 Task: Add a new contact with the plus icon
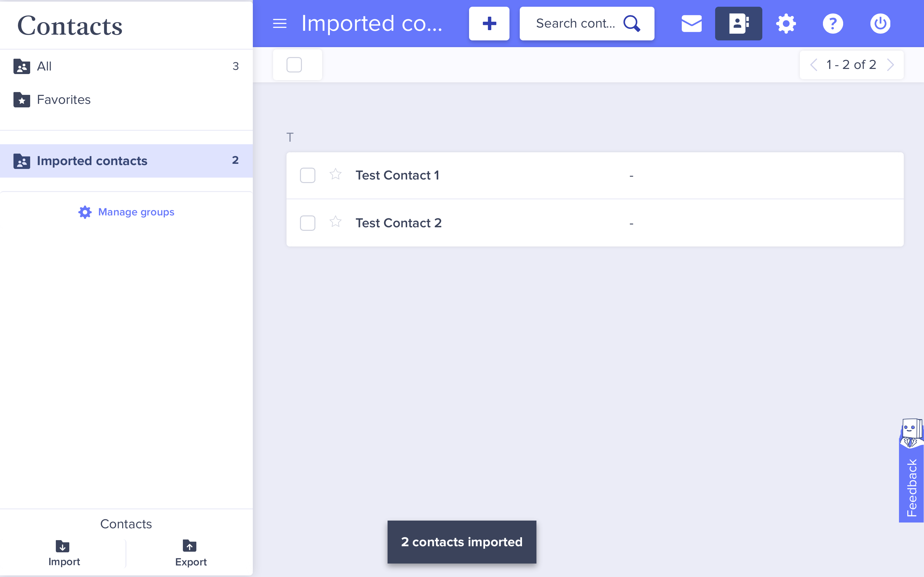point(489,24)
